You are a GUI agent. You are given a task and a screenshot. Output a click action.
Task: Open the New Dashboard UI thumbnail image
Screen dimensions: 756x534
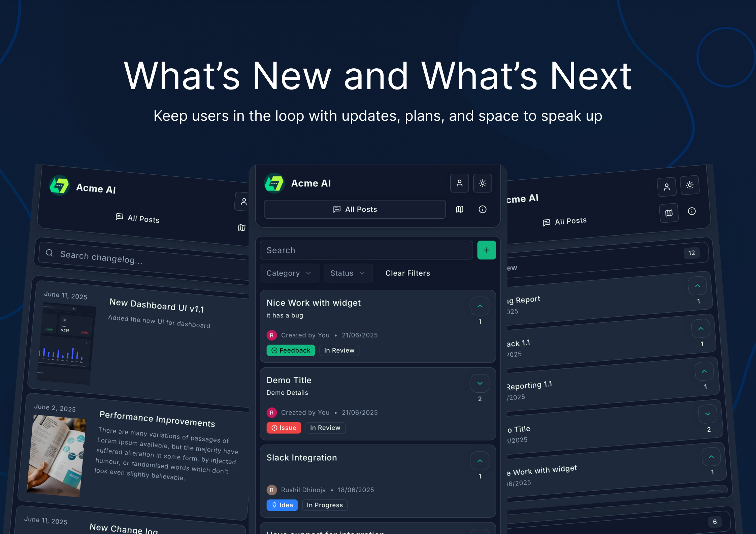pyautogui.click(x=66, y=343)
